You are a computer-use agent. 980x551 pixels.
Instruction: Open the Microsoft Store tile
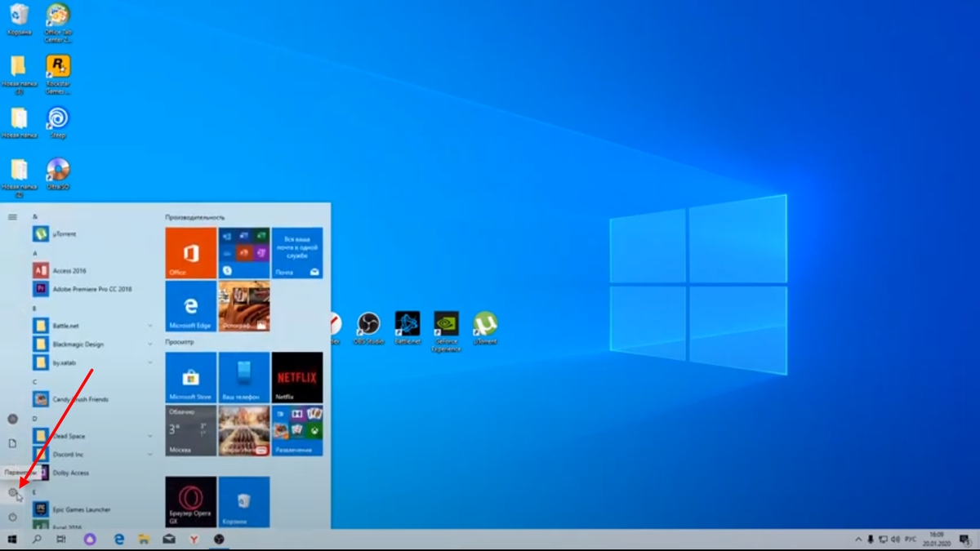(191, 378)
